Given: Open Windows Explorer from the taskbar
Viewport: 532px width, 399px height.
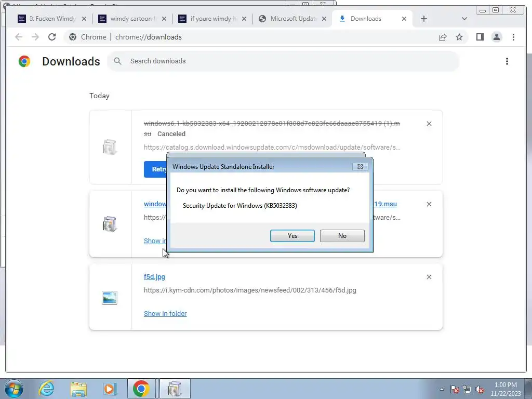Looking at the screenshot, I should [78, 389].
